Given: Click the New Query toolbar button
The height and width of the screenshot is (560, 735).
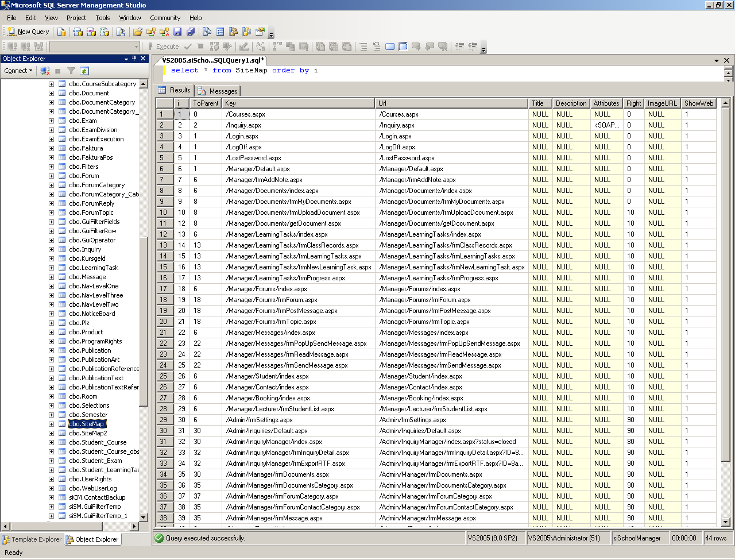Looking at the screenshot, I should coord(28,32).
